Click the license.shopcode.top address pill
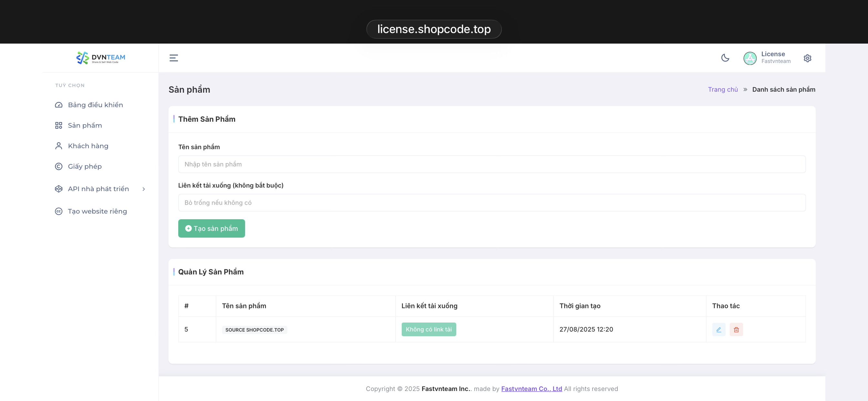The width and height of the screenshot is (868, 401). pos(434,29)
